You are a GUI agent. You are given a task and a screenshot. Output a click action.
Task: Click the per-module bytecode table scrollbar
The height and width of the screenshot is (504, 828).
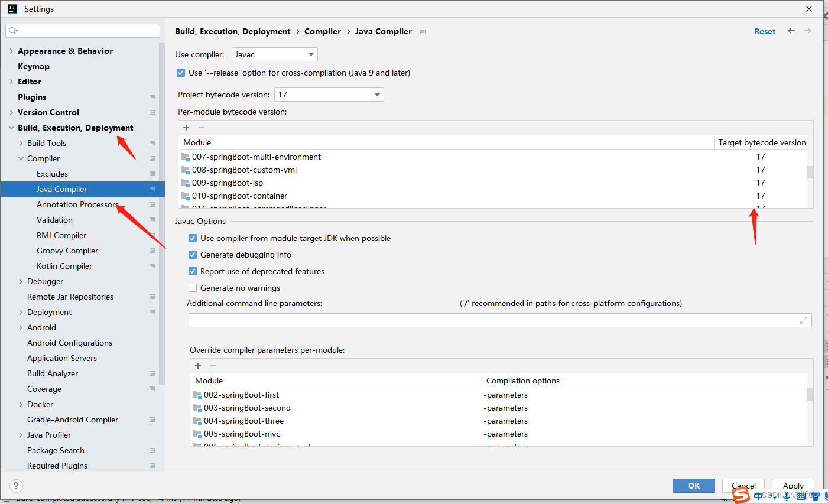810,172
